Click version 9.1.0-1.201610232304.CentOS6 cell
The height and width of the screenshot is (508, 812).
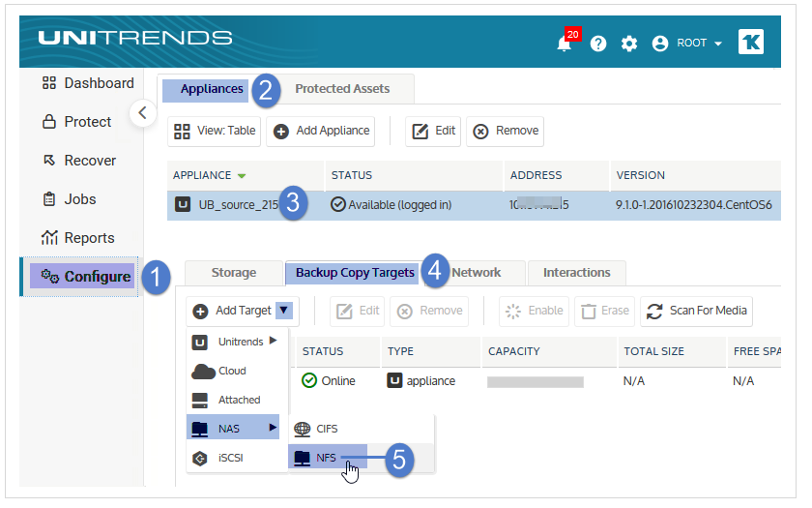(693, 205)
